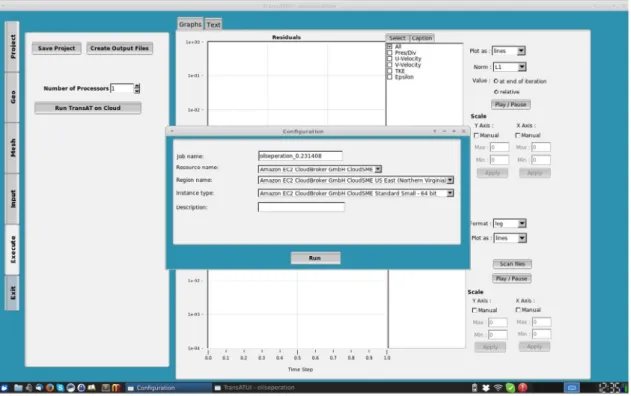Select the Configuration taskbar window entry
Image resolution: width=631 pixels, height=396 pixels.
[168, 388]
